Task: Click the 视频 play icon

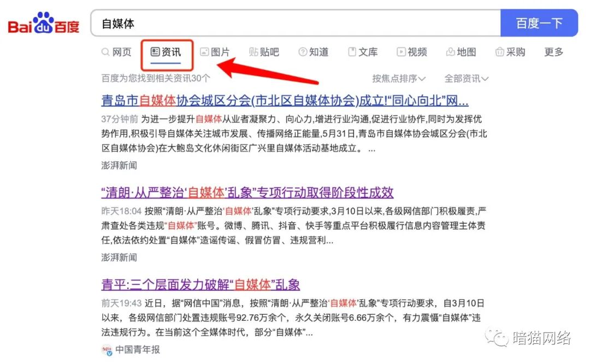Action: coord(402,52)
